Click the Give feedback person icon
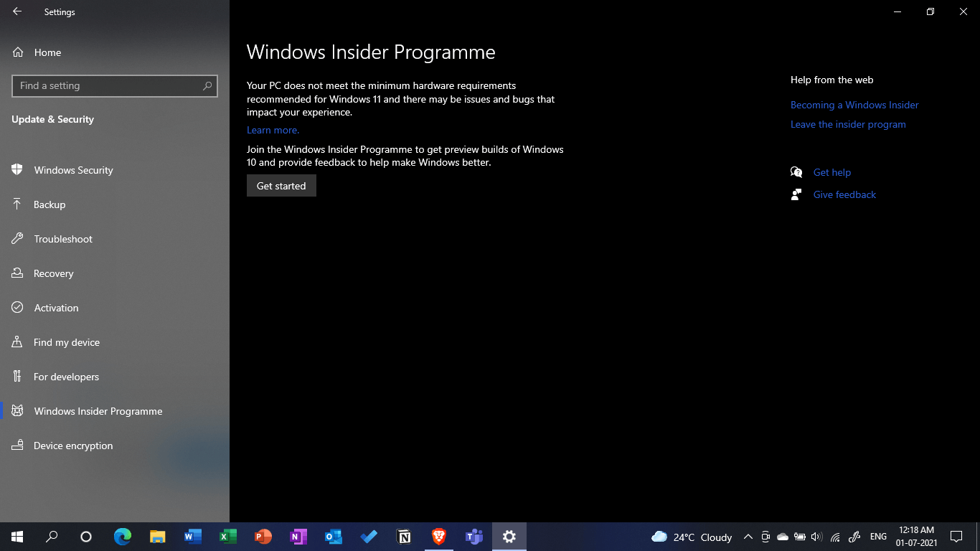 coord(796,194)
